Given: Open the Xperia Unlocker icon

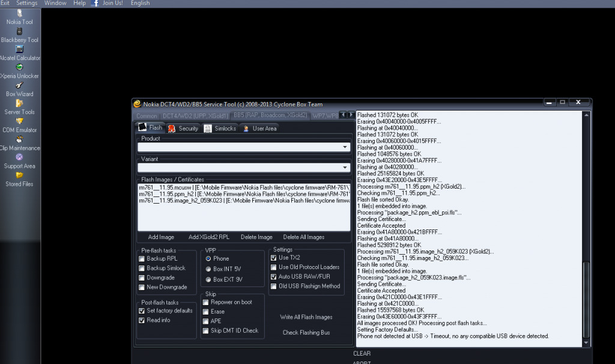Looking at the screenshot, I should tap(20, 67).
